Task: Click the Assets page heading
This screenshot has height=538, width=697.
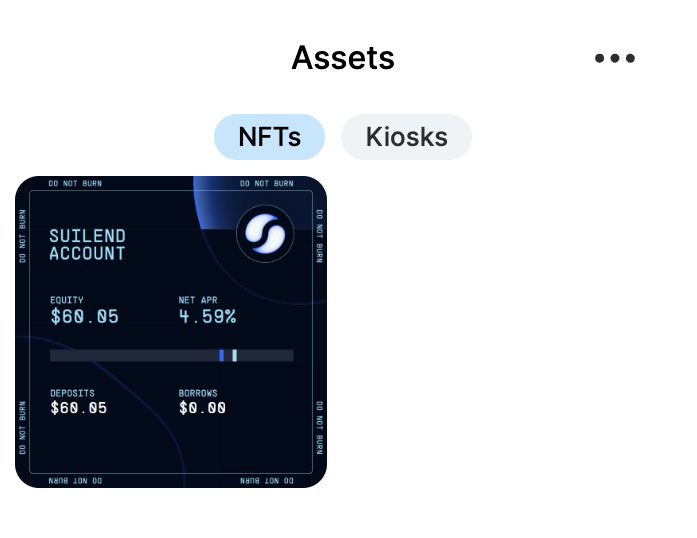Action: (x=343, y=58)
